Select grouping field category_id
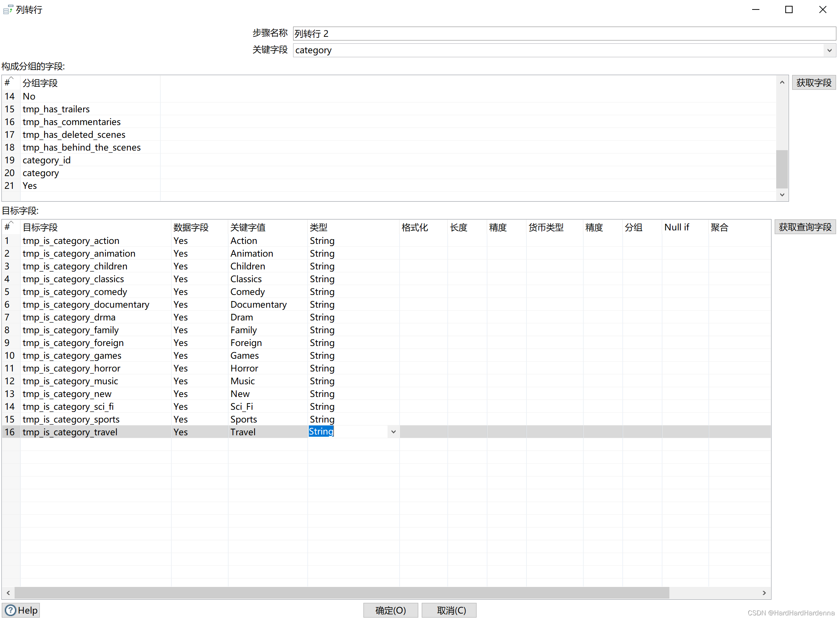The image size is (840, 619). (46, 160)
